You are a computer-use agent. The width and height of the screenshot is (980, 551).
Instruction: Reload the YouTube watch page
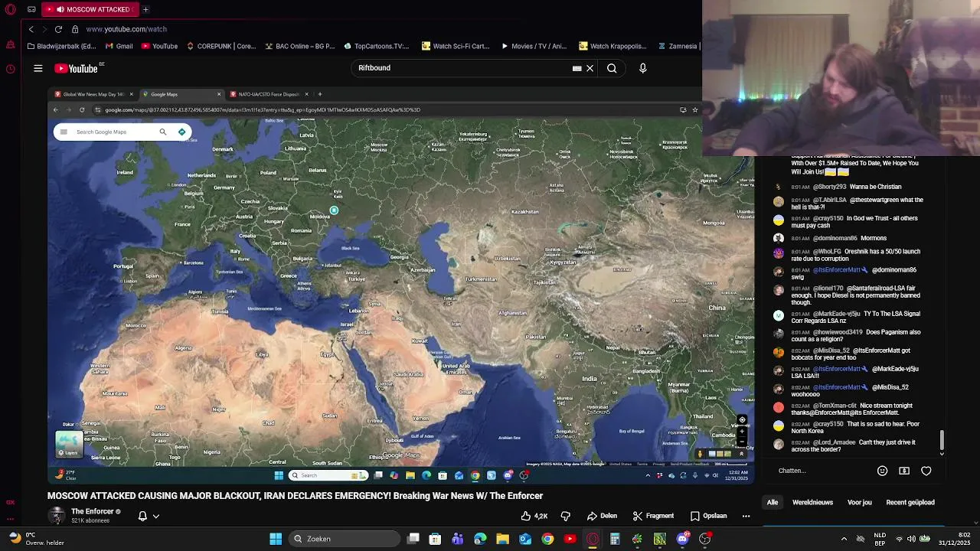[58, 29]
